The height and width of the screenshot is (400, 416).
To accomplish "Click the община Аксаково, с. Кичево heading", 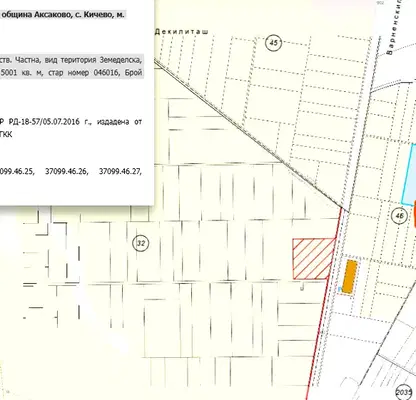I will click(63, 15).
